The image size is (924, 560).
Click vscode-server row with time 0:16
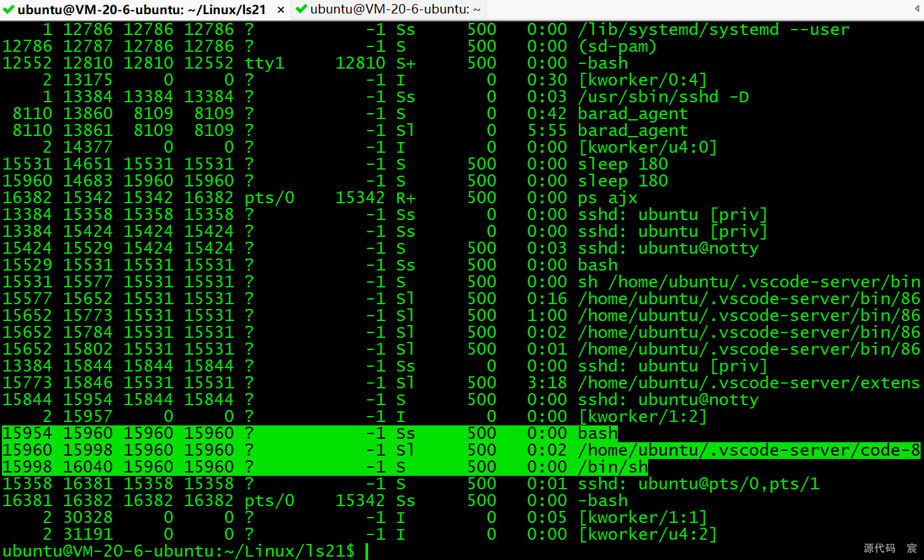pyautogui.click(x=461, y=299)
